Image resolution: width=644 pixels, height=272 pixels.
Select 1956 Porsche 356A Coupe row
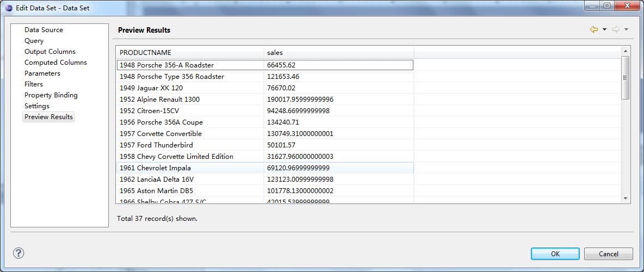tap(265, 122)
